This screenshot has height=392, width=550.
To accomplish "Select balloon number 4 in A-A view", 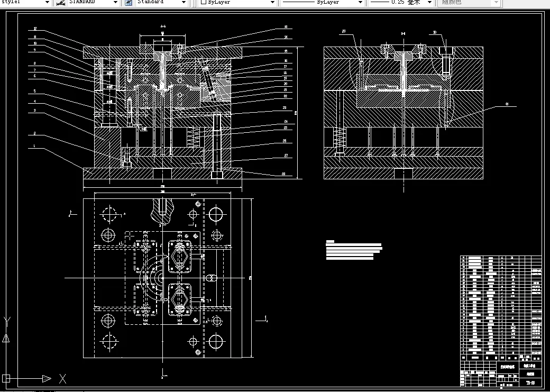I will (34, 102).
